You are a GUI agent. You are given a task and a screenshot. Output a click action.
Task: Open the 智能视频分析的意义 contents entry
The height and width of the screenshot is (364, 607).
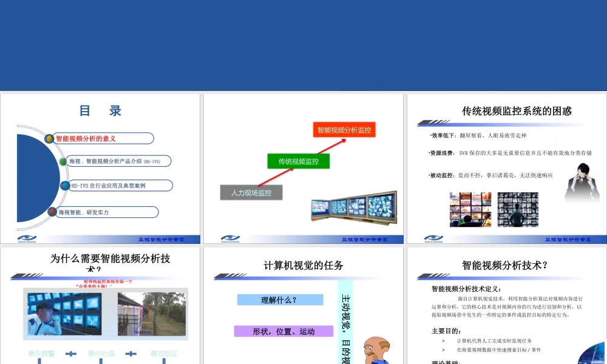(103, 138)
